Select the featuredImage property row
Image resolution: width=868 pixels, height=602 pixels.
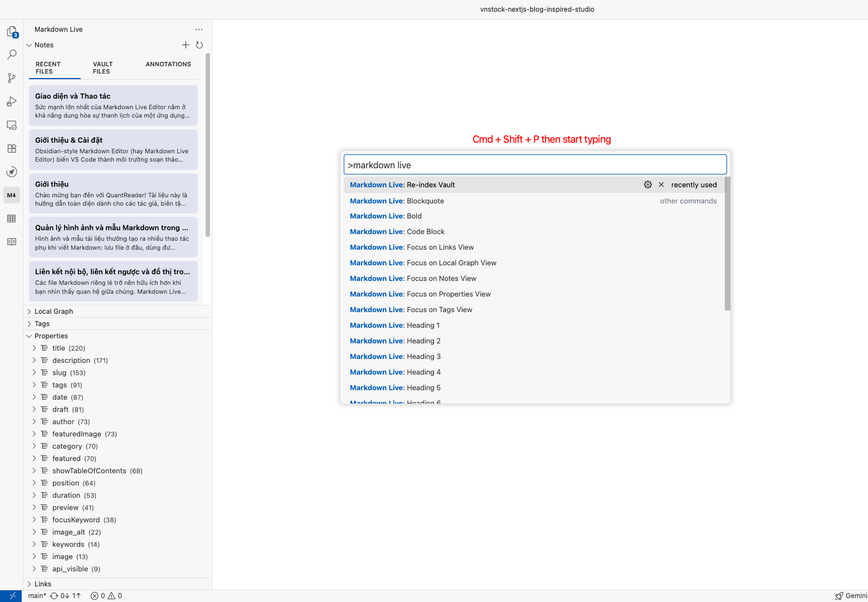click(x=118, y=434)
